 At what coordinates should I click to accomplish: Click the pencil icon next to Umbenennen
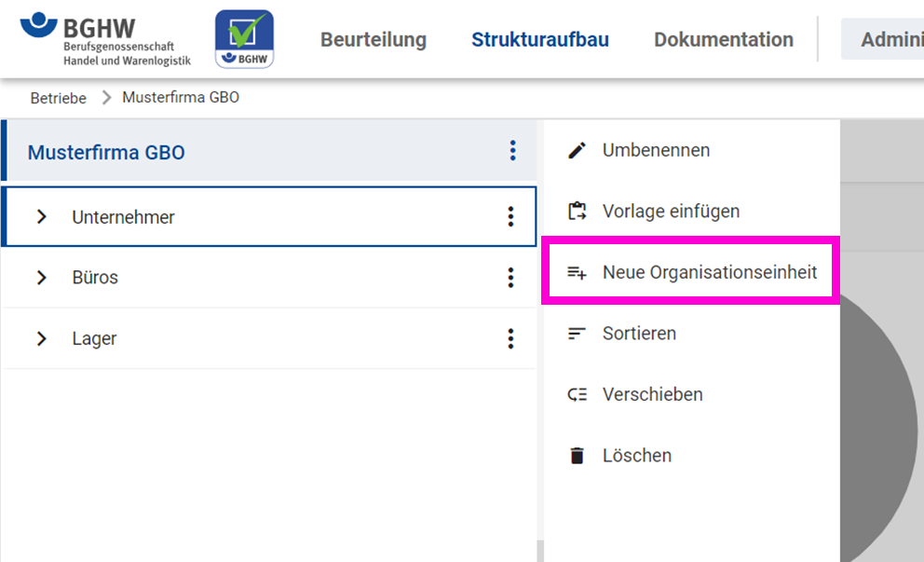(577, 150)
